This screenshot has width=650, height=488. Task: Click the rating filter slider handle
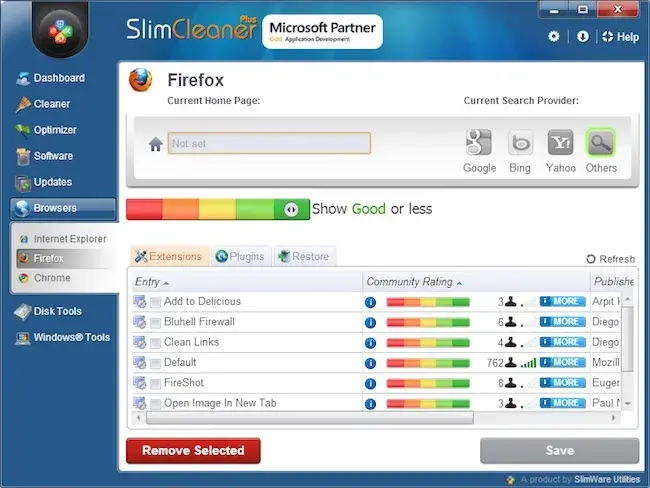point(291,209)
